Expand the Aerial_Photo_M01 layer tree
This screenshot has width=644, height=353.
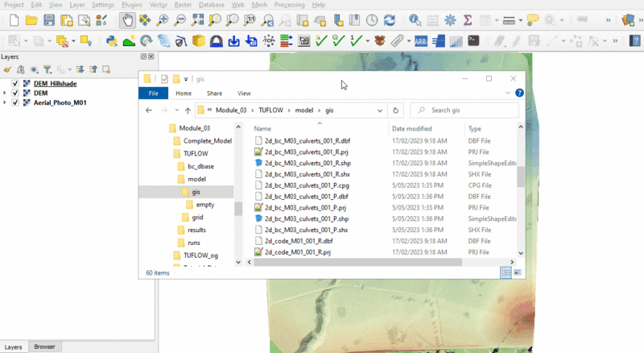(5, 103)
